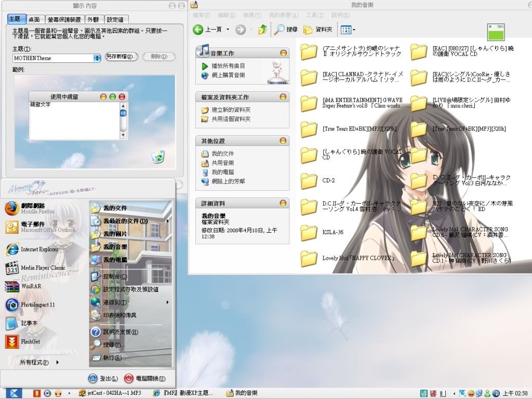The width and height of the screenshot is (532, 399).
Task: Collapse the 詳細資料 panel
Action: click(x=283, y=203)
